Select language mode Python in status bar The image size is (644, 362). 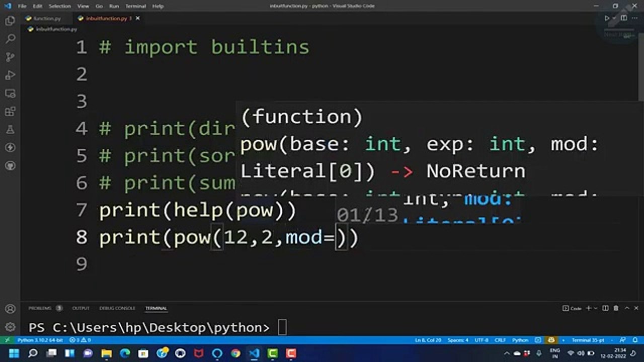(x=520, y=340)
